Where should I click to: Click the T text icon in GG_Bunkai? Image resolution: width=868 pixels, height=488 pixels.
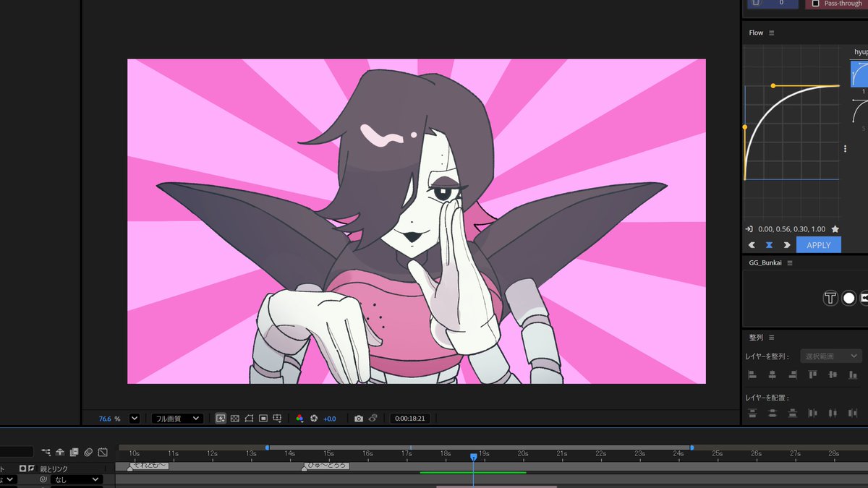point(830,298)
